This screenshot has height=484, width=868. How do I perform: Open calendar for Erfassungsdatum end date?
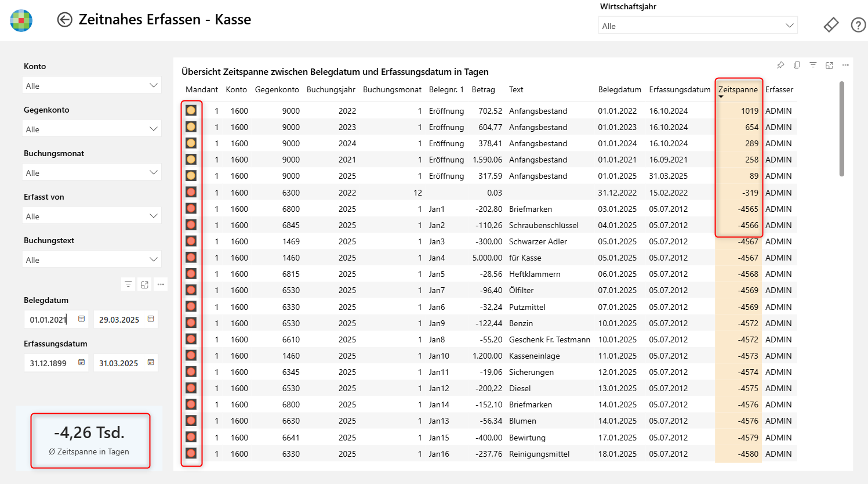(x=151, y=363)
